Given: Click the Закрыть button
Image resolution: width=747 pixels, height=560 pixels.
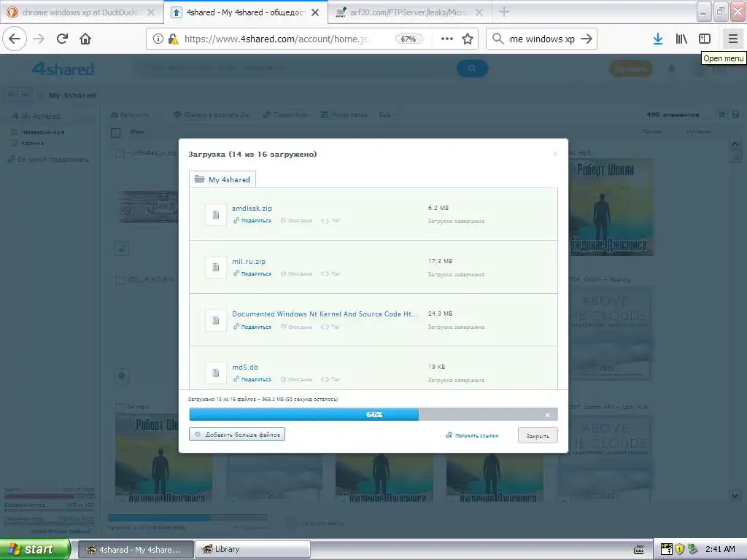Looking at the screenshot, I should click(x=538, y=435).
